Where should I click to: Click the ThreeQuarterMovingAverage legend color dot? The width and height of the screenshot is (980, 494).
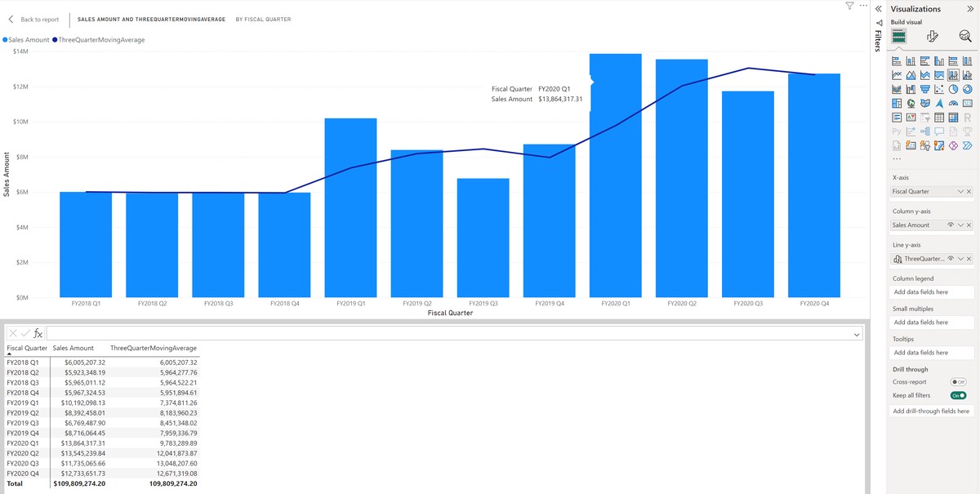55,40
